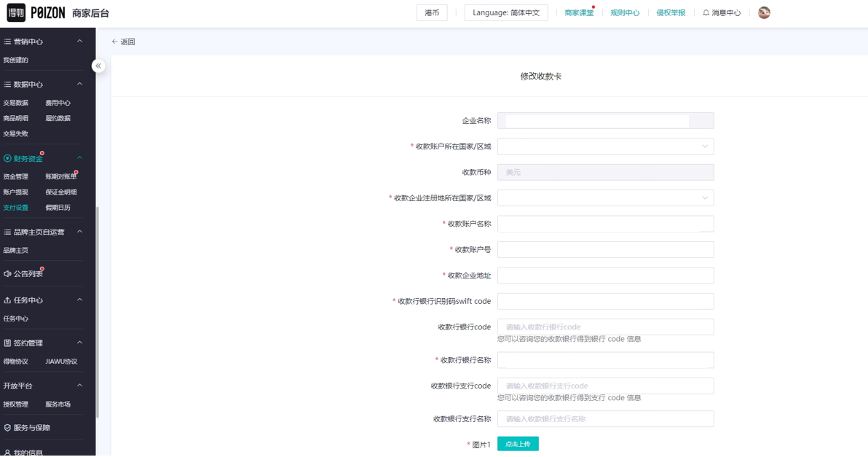868x457 pixels.
Task: Open the 我的信息 my info section
Action: click(6, 452)
